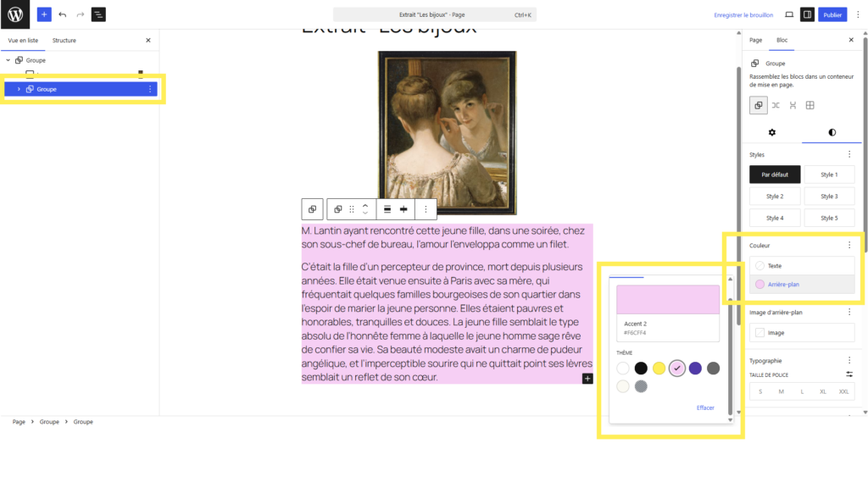Close the settings sidebar
Viewport: 868px width, 488px height.
tap(851, 40)
